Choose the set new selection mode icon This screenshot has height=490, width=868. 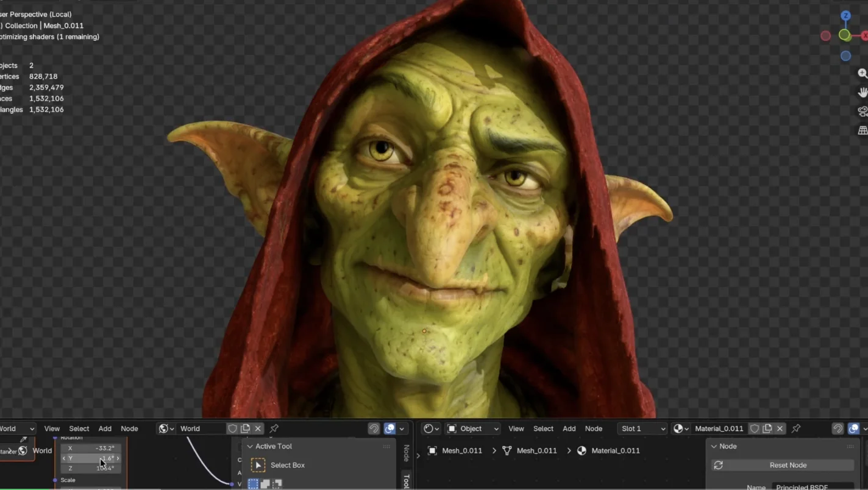coord(253,485)
